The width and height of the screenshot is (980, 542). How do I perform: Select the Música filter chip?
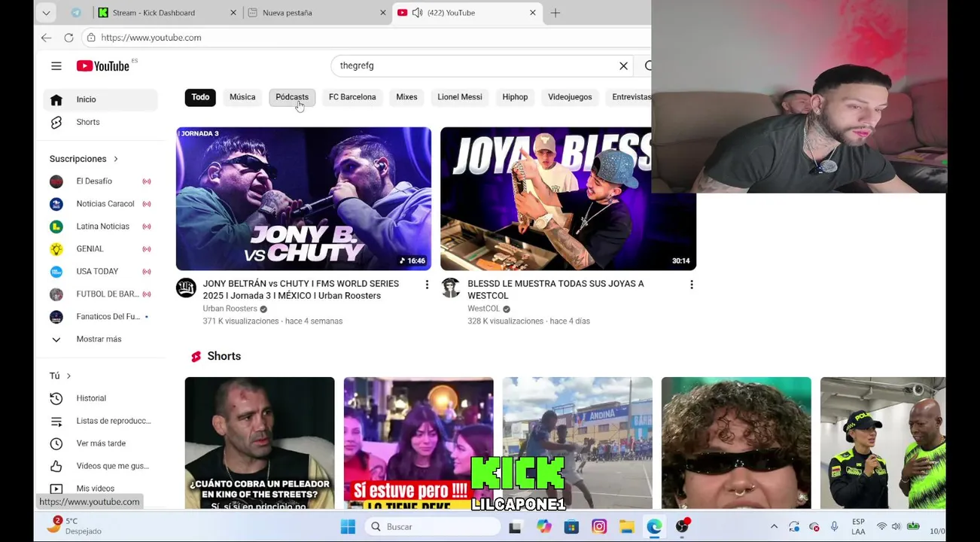(242, 97)
